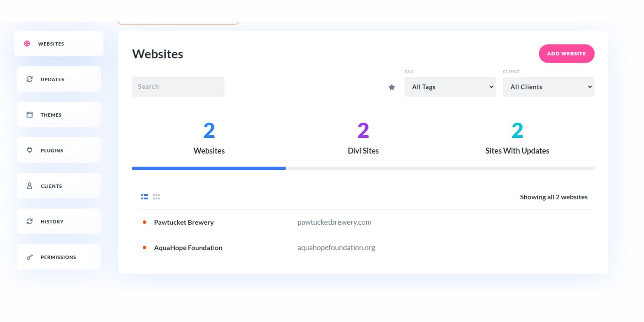Click the Permissions key icon
Image resolution: width=644 pixels, height=322 pixels.
tap(30, 257)
